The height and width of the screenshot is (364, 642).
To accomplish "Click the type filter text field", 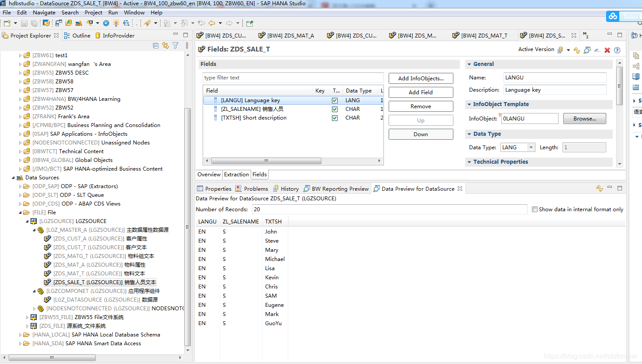I will click(293, 78).
